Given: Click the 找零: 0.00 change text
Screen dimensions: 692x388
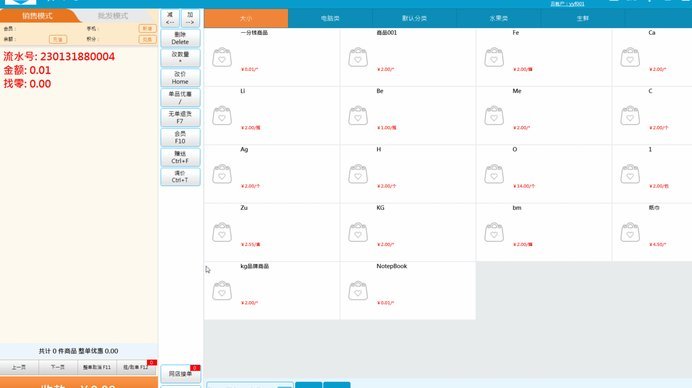Looking at the screenshot, I should pos(27,84).
